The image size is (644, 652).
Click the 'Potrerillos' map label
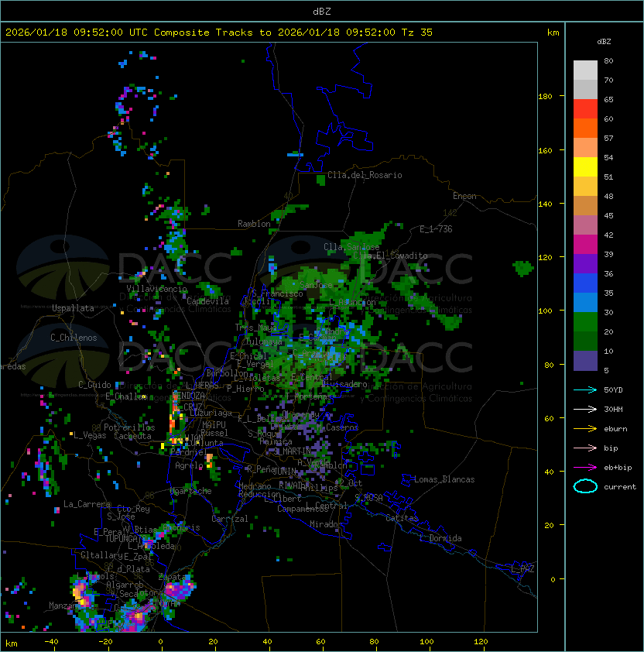coord(129,427)
